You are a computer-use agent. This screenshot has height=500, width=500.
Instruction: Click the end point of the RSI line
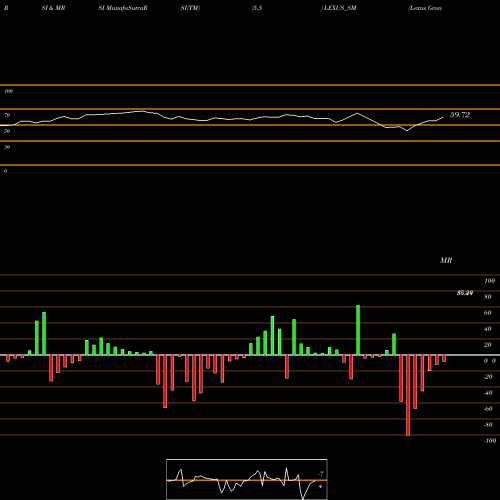pos(443,117)
